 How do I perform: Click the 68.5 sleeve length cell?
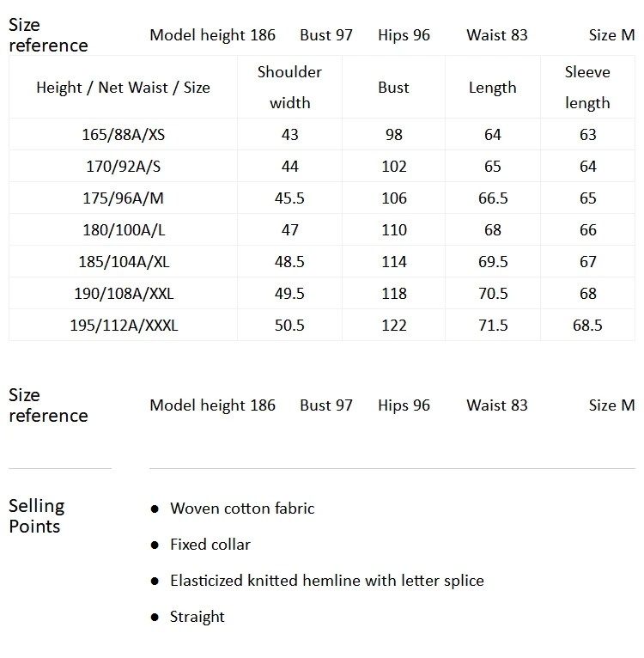(x=587, y=326)
